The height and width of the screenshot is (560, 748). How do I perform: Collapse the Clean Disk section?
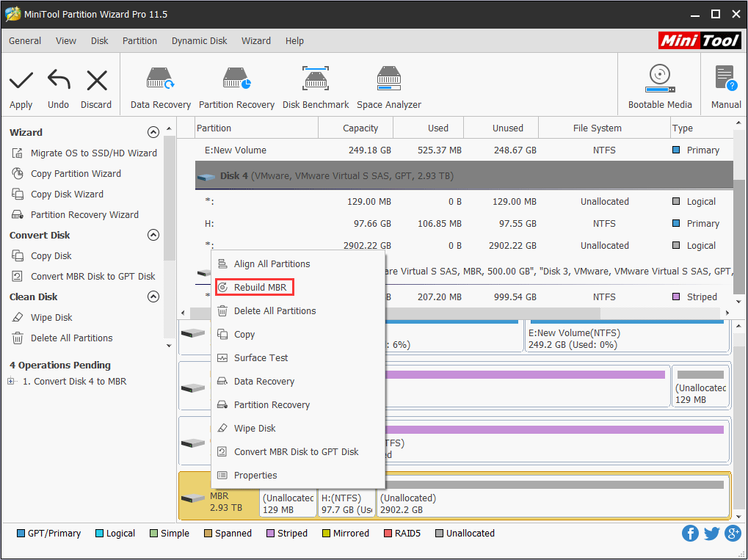[x=153, y=297]
